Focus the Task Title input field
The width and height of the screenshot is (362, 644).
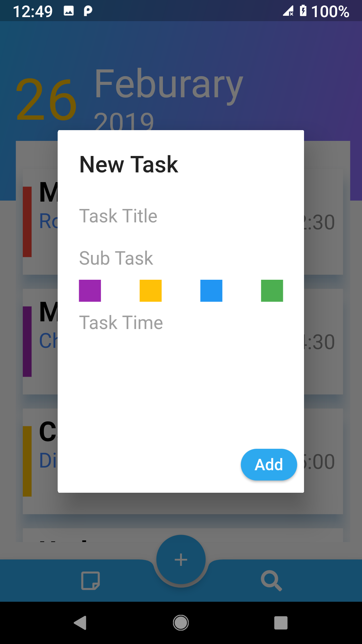tap(181, 216)
